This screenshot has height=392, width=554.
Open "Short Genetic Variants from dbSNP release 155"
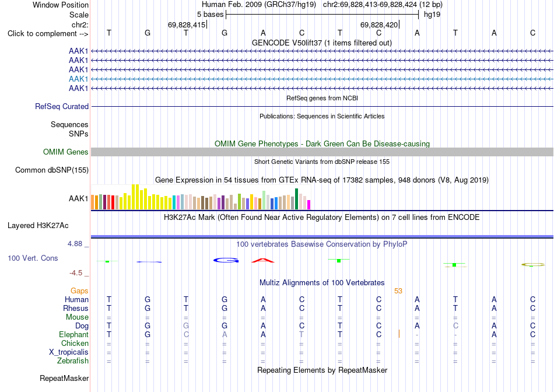322,162
